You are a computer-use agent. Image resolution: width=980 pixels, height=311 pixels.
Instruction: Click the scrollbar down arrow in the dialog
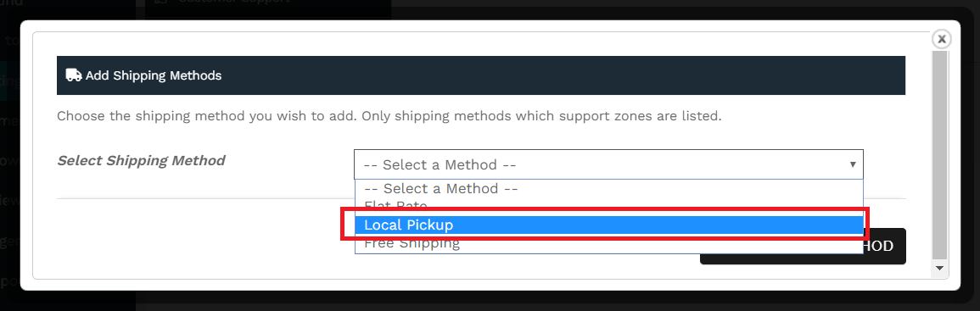pos(939,268)
